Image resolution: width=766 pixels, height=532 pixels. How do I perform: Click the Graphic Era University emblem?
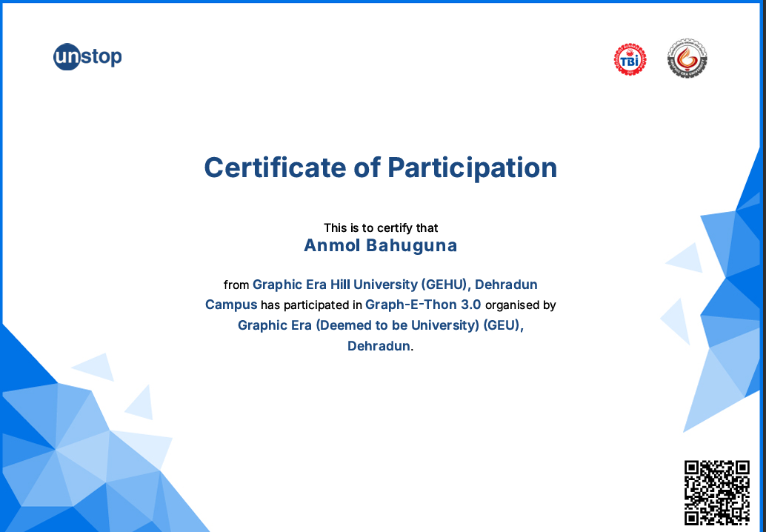687,59
